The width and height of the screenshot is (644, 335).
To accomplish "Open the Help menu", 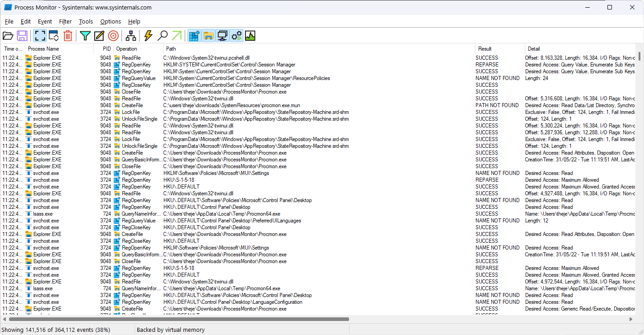I will (134, 21).
